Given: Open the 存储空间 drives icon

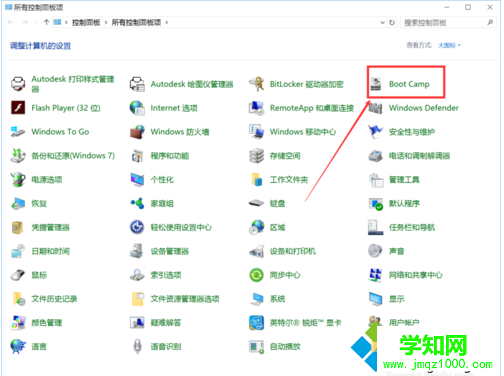Looking at the screenshot, I should (256, 156).
